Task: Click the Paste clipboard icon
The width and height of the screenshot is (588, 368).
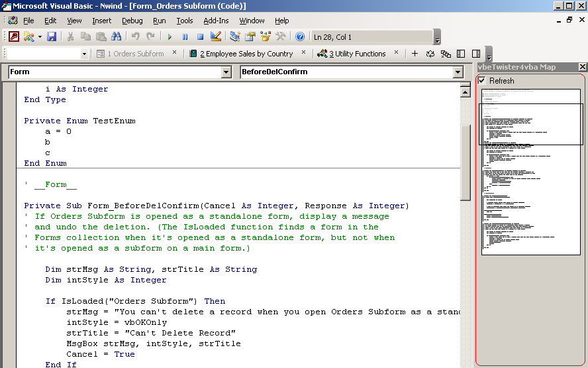Action: (x=101, y=36)
